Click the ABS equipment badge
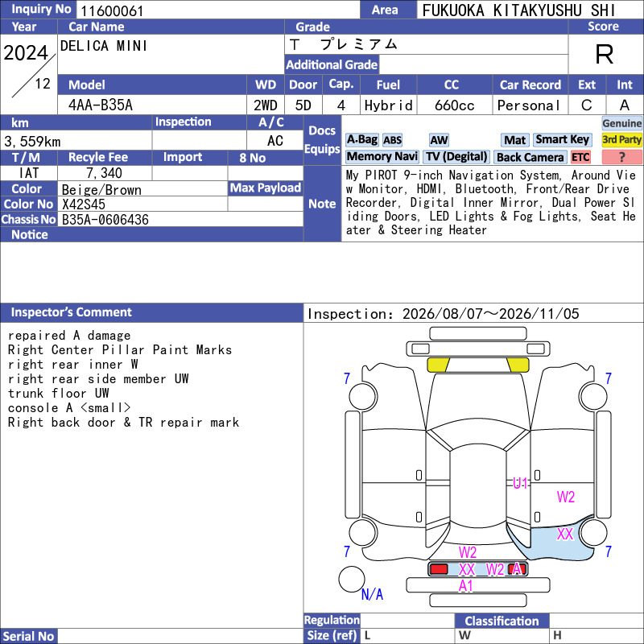 pyautogui.click(x=392, y=140)
